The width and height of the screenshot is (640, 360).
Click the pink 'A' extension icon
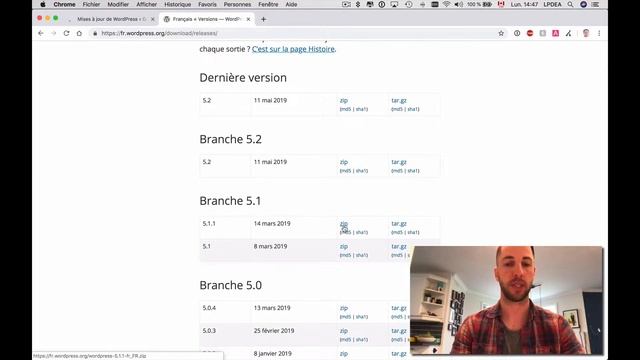(x=556, y=33)
